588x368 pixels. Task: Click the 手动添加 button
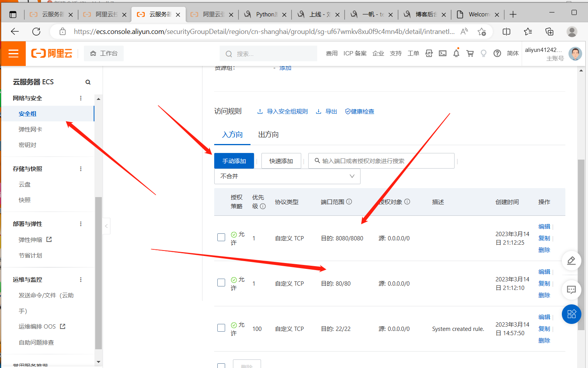point(234,161)
